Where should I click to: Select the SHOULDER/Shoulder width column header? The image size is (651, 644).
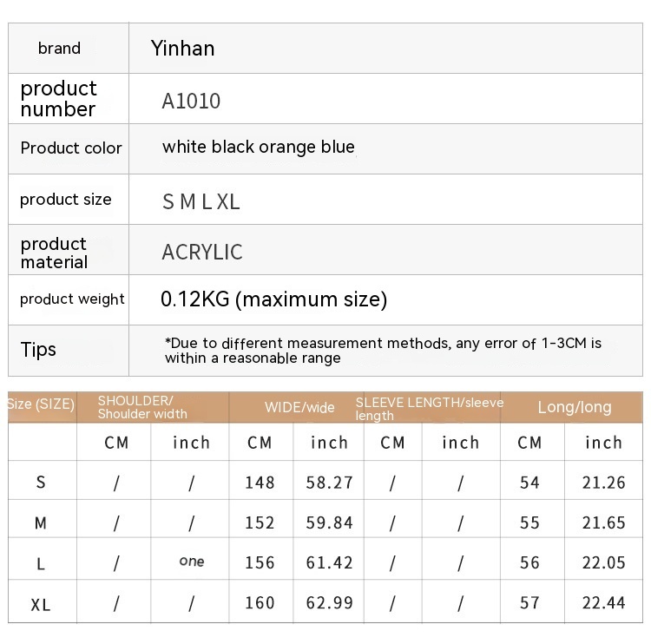point(142,407)
